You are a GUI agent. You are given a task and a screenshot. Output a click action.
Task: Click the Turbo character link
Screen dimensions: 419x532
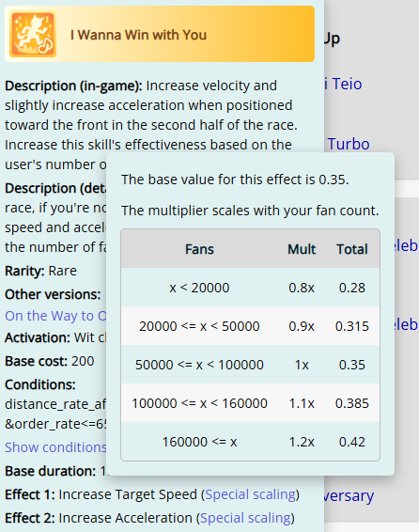349,144
